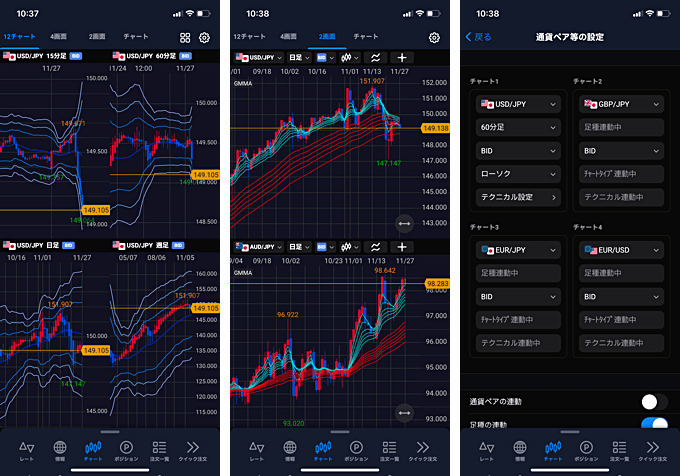Tap 149.138 price marker on USD/JPY daily chart
The height and width of the screenshot is (476, 680).
tap(435, 128)
